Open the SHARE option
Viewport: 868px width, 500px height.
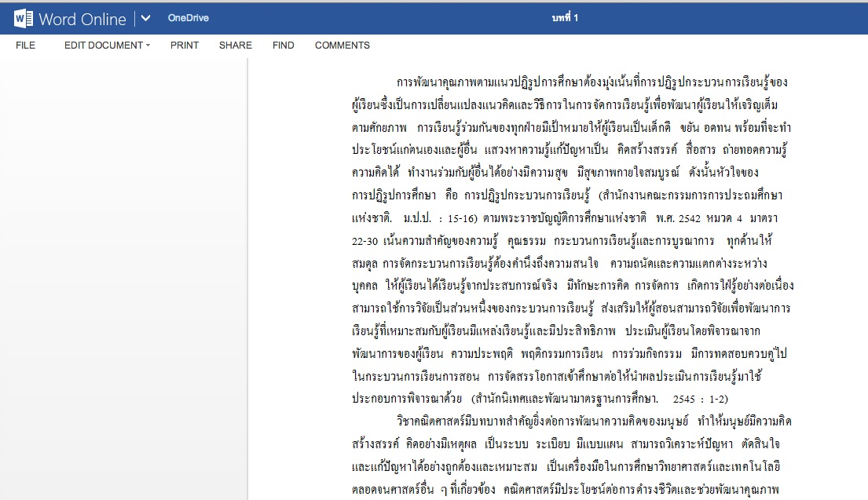(236, 46)
